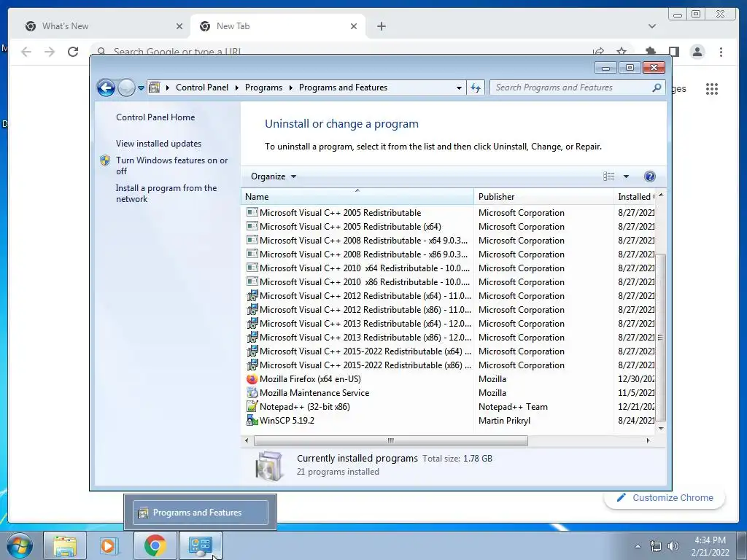This screenshot has width=747, height=560.
Task: Click the horizontal scrollbar left arrow
Action: tap(247, 440)
